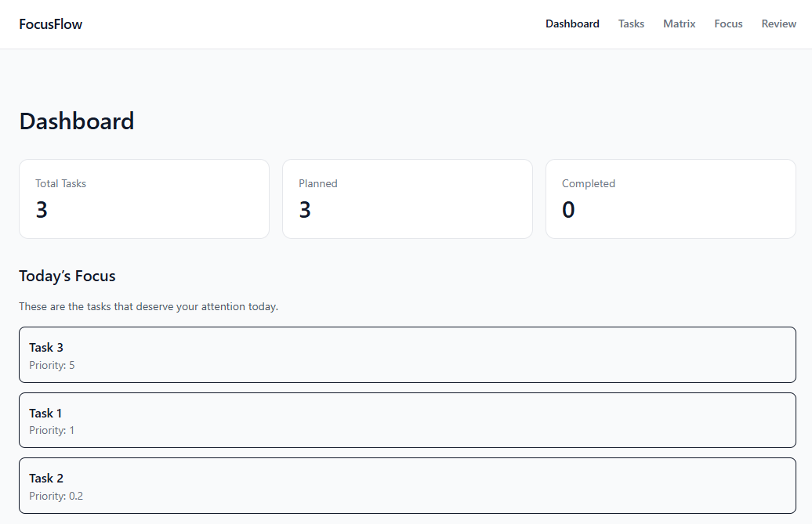Click the Total Tasks label
This screenshot has height=524, width=812.
[60, 183]
